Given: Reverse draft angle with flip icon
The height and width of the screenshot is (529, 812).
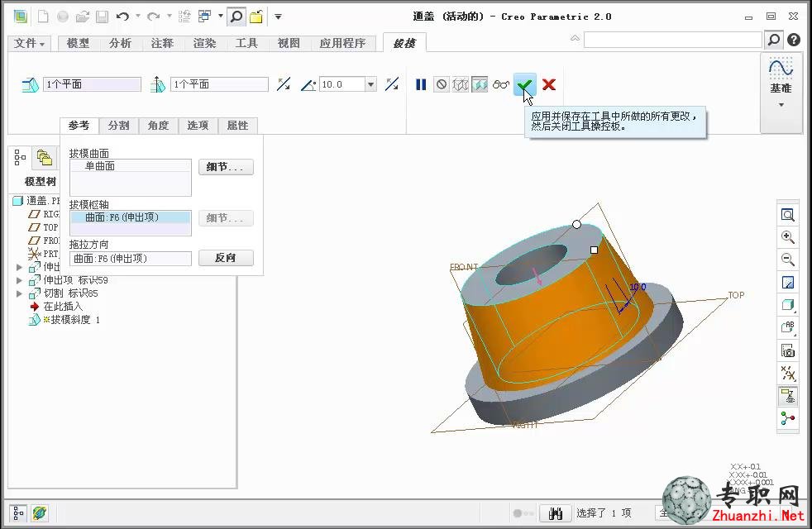Looking at the screenshot, I should click(x=392, y=83).
